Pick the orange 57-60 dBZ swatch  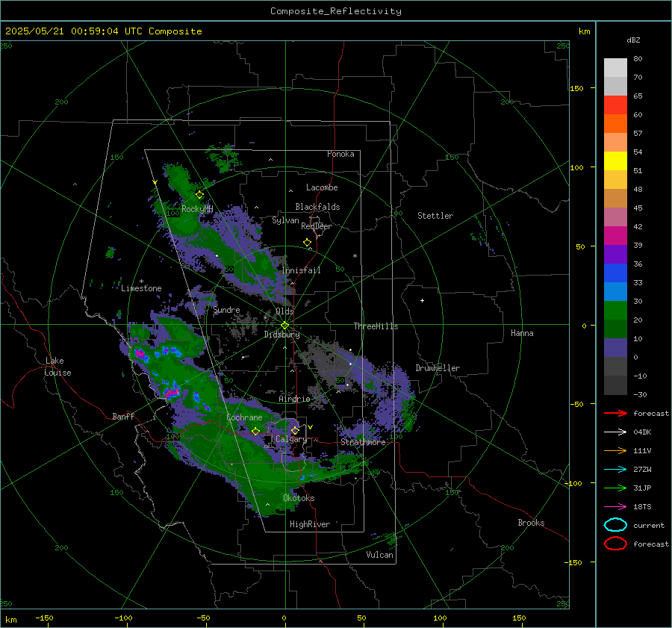tap(615, 124)
